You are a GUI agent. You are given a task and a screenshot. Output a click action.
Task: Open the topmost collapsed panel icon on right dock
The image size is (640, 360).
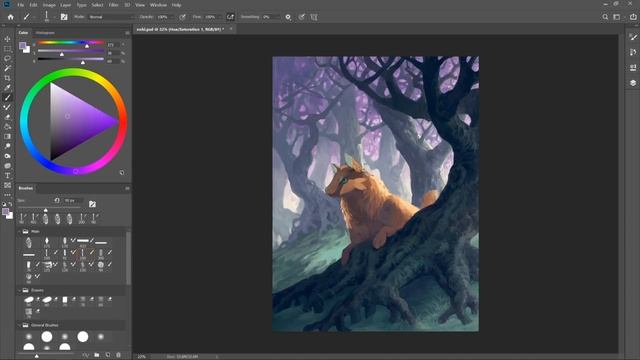[x=633, y=37]
